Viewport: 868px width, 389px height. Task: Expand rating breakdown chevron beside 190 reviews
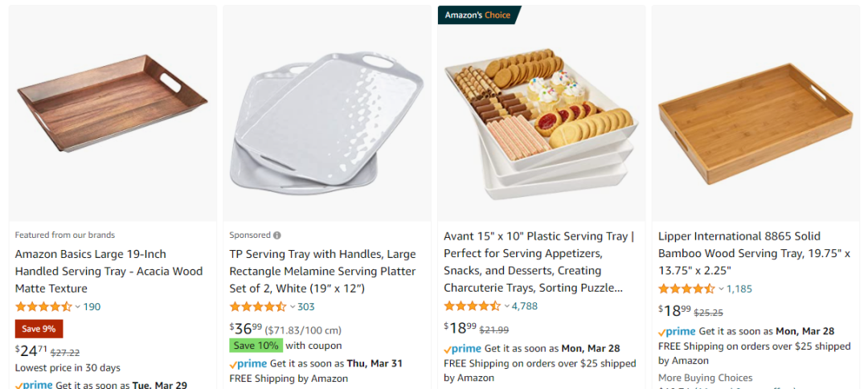(78, 307)
